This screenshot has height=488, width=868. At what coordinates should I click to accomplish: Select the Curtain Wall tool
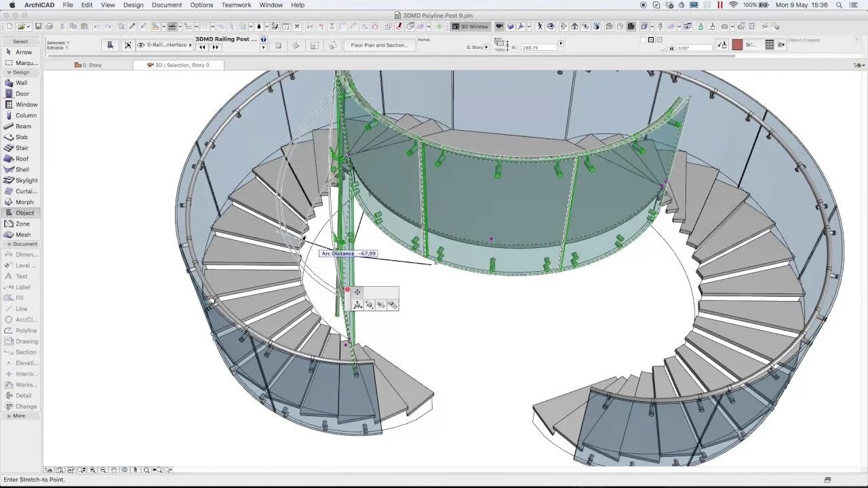coord(20,191)
